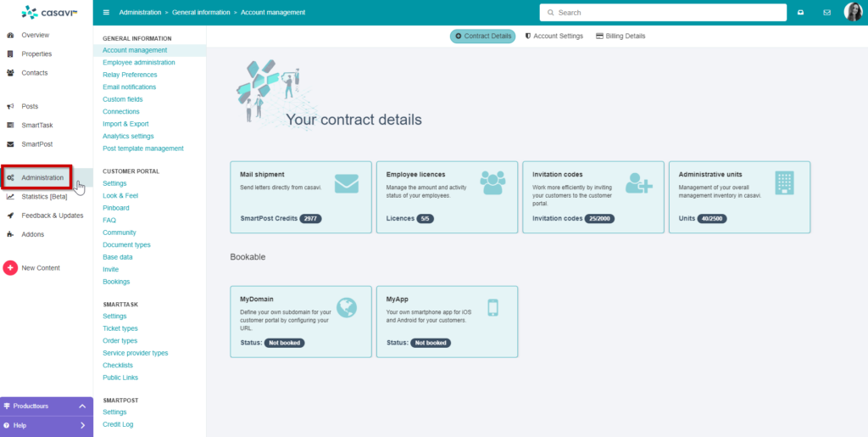Click the MyApp smartphone icon
This screenshot has height=437, width=868.
[x=492, y=307]
